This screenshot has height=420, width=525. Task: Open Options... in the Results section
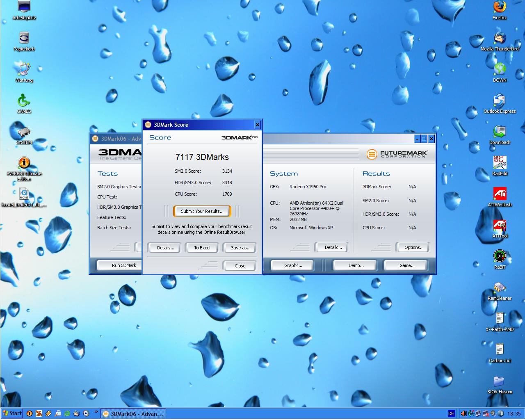(414, 247)
